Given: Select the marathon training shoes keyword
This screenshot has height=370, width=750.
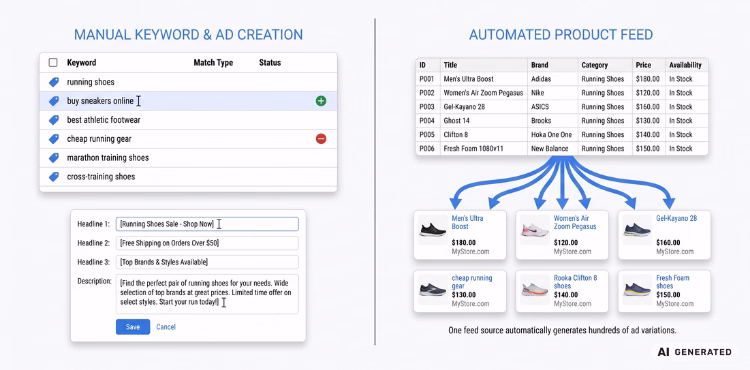Looking at the screenshot, I should [188, 158].
